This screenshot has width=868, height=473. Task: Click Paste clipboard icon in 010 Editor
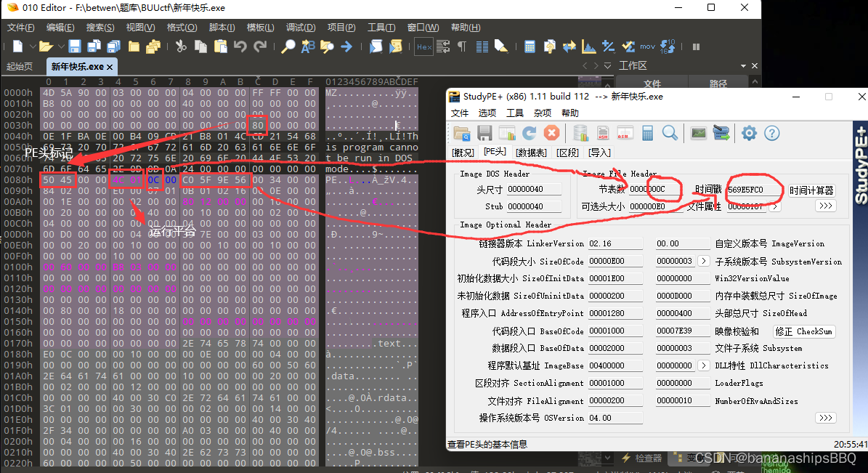[x=220, y=47]
